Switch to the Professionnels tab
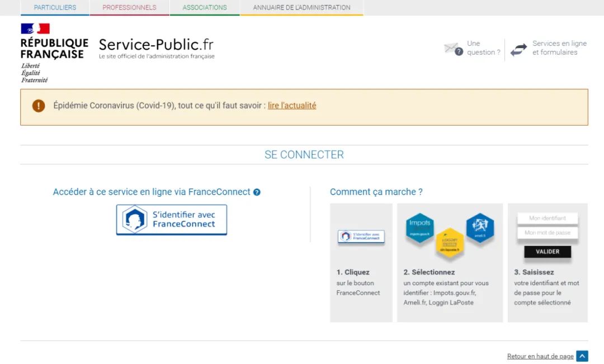This screenshot has height=364, width=604. click(129, 8)
